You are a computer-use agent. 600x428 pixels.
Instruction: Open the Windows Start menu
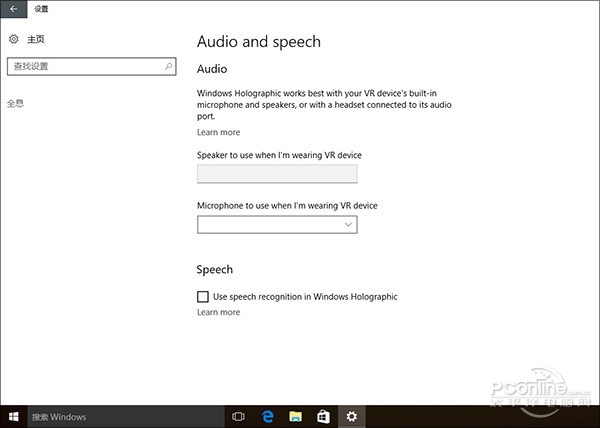point(14,417)
